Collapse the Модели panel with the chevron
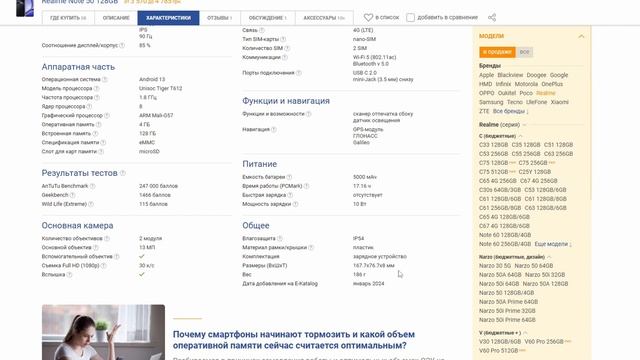The width and height of the screenshot is (640, 360). 581,36
